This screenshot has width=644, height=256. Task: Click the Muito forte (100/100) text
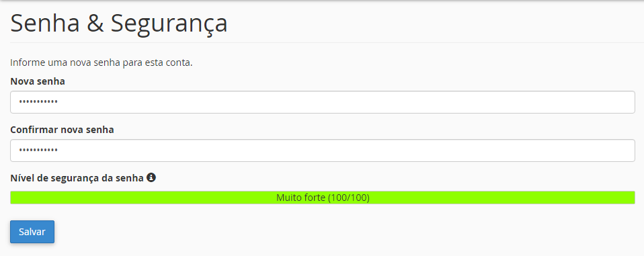coord(323,198)
